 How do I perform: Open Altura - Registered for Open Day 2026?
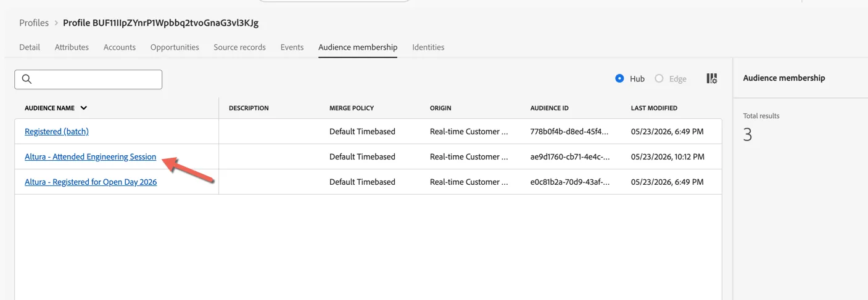click(91, 182)
